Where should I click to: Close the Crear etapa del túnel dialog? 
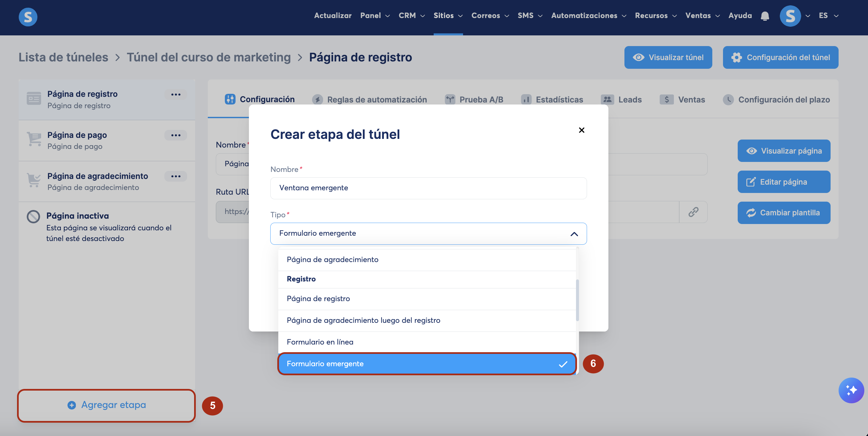coord(581,130)
